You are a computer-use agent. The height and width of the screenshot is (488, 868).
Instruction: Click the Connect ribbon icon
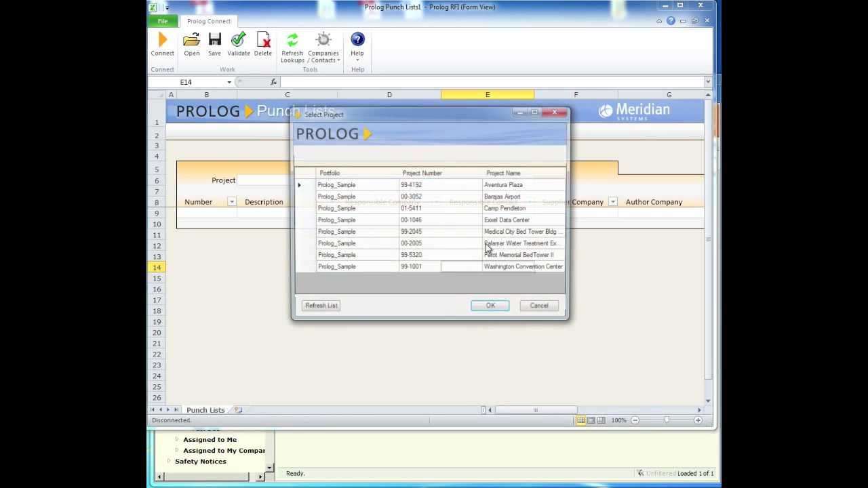[x=162, y=45]
